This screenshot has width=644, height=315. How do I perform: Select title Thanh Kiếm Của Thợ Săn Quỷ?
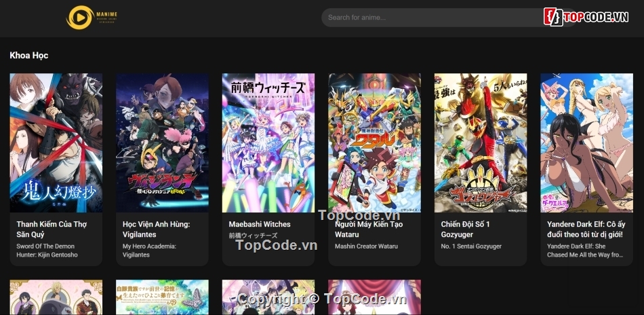click(x=52, y=229)
